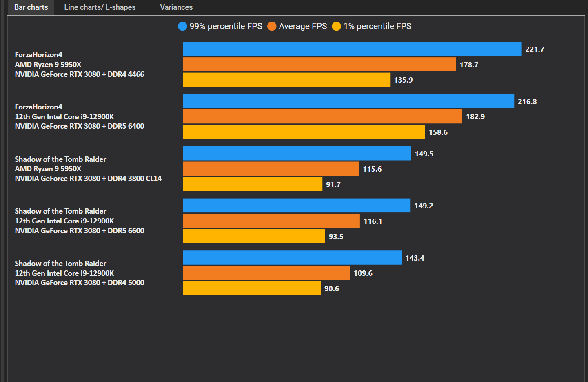Select the orange bar valued 115.6
588x382 pixels.
click(x=271, y=169)
